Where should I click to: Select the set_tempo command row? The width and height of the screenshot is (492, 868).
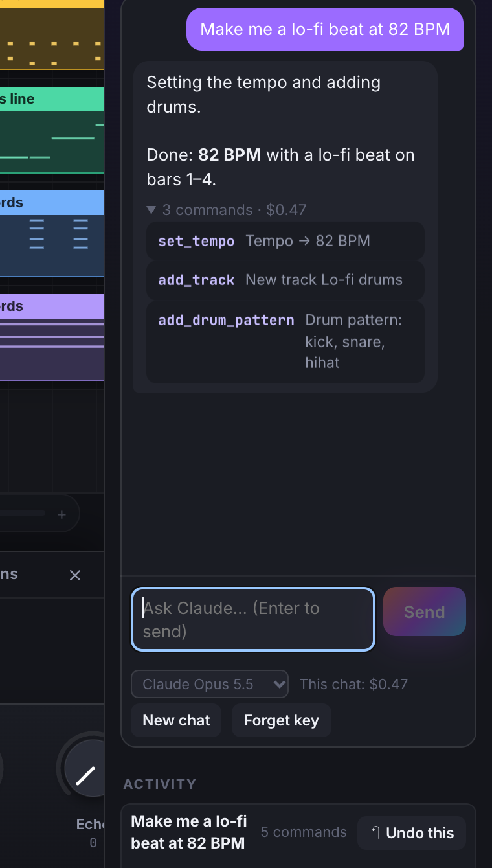[x=285, y=241]
